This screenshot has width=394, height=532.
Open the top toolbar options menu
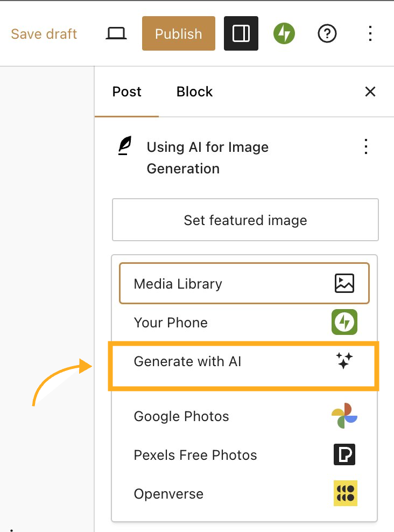coord(370,34)
